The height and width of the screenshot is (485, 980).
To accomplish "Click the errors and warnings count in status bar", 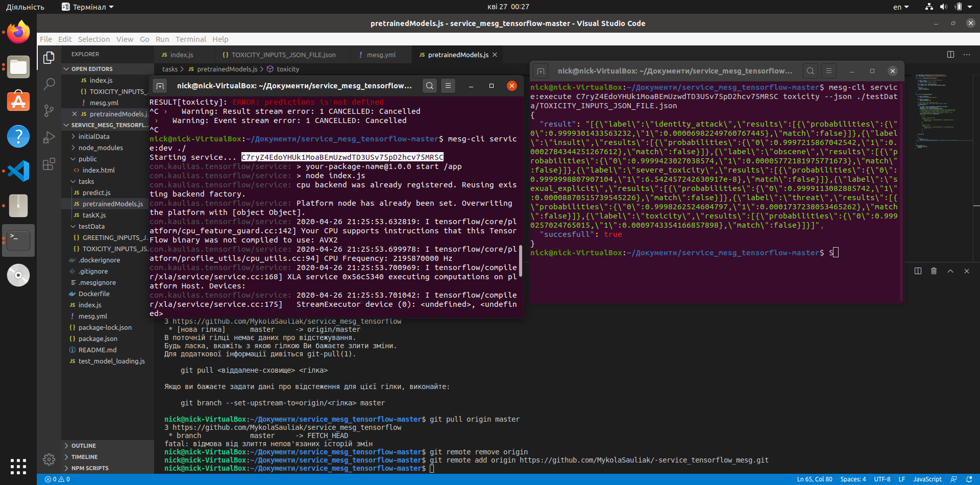I will pos(57,479).
